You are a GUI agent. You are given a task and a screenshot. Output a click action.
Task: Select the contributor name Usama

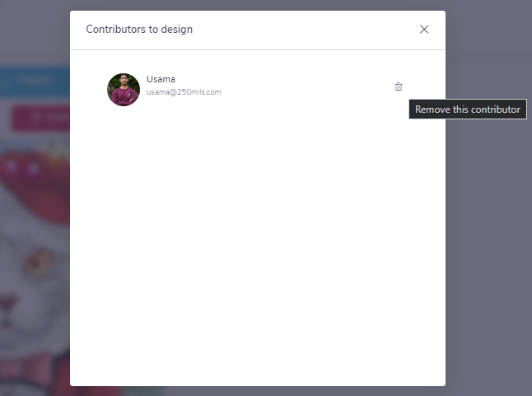[161, 79]
